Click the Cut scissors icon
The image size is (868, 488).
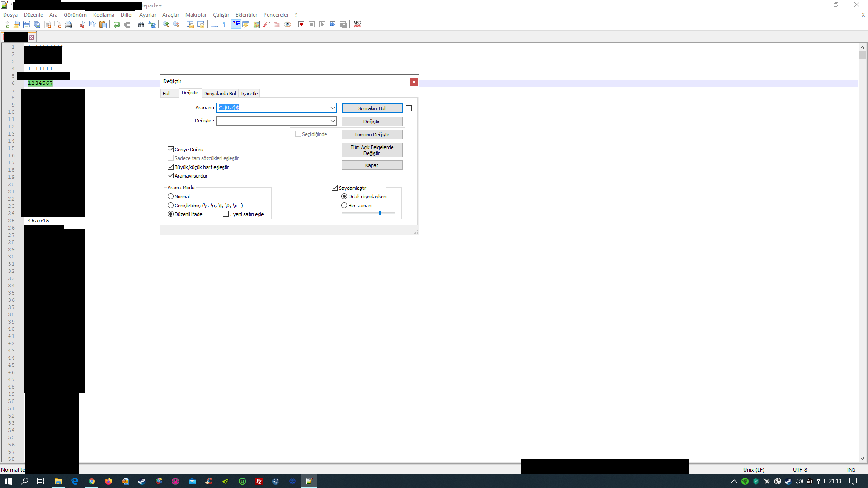coord(82,24)
